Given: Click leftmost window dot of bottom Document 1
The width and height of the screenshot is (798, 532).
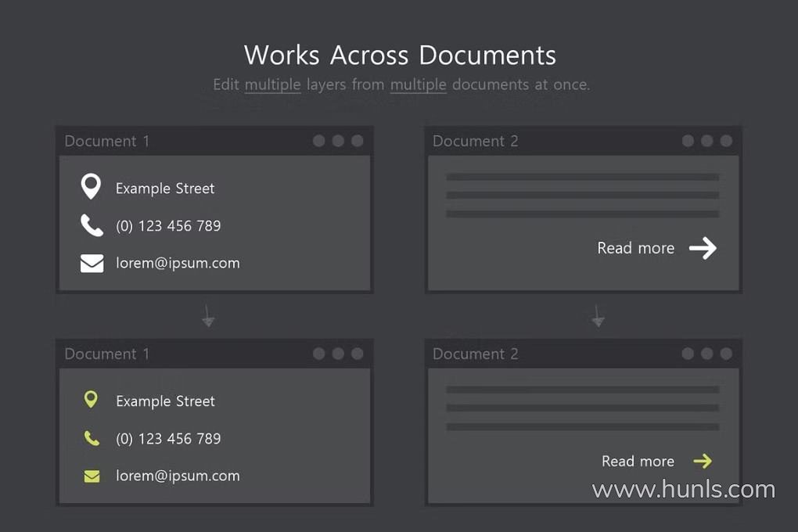Looking at the screenshot, I should pos(319,354).
